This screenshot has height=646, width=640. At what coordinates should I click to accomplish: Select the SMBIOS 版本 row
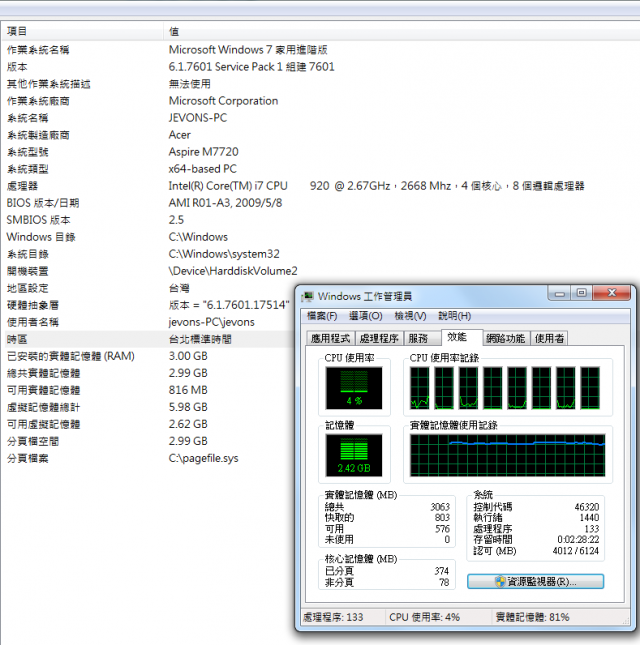(x=320, y=220)
